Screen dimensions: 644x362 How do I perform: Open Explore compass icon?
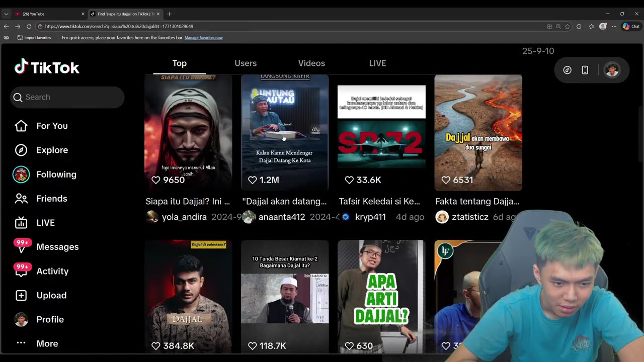tap(21, 150)
